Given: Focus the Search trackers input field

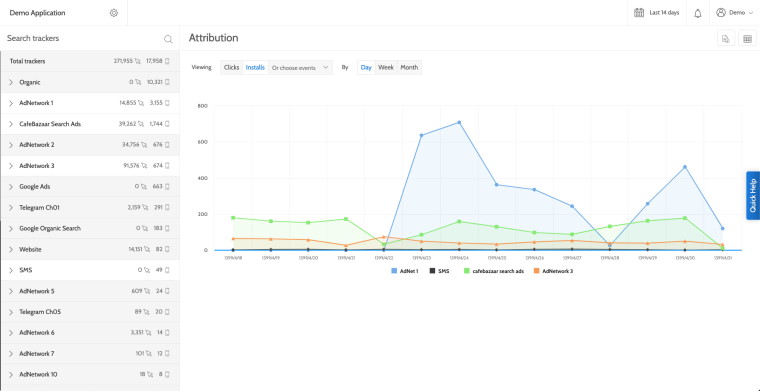Looking at the screenshot, I should (x=82, y=38).
